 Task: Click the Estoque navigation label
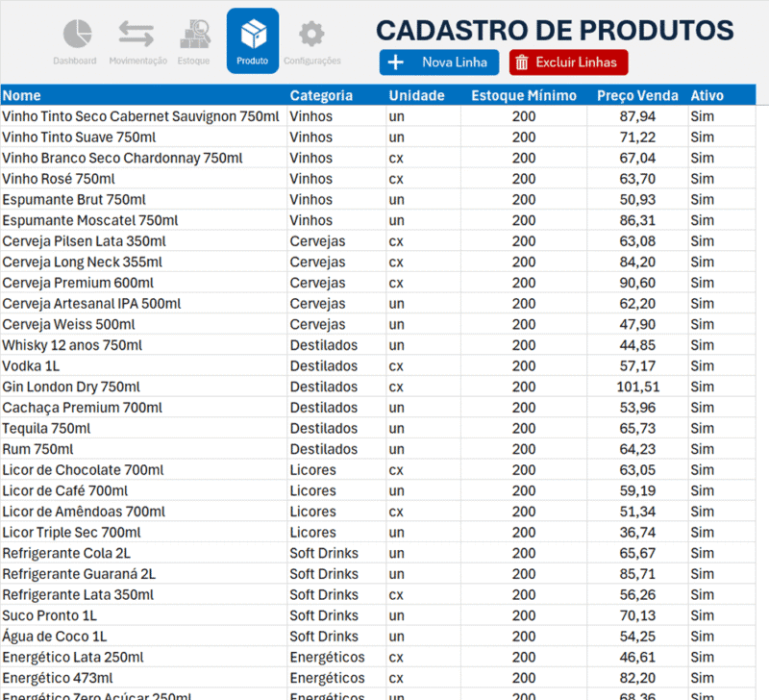pos(193,61)
